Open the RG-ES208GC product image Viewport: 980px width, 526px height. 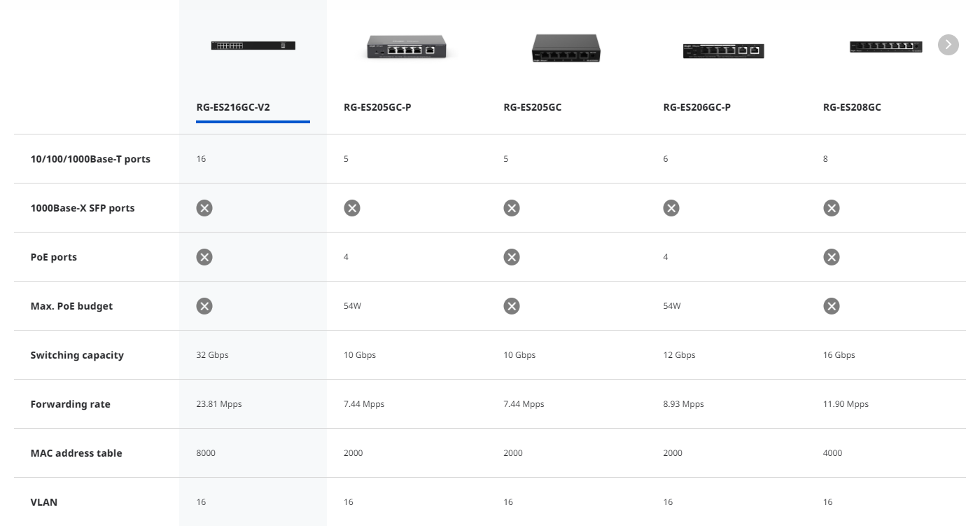[885, 47]
